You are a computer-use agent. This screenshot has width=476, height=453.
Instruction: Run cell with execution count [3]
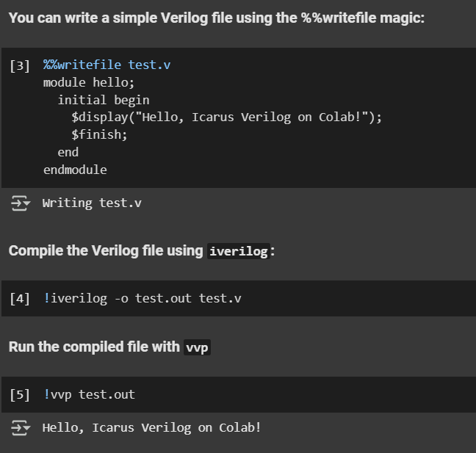coord(20,65)
